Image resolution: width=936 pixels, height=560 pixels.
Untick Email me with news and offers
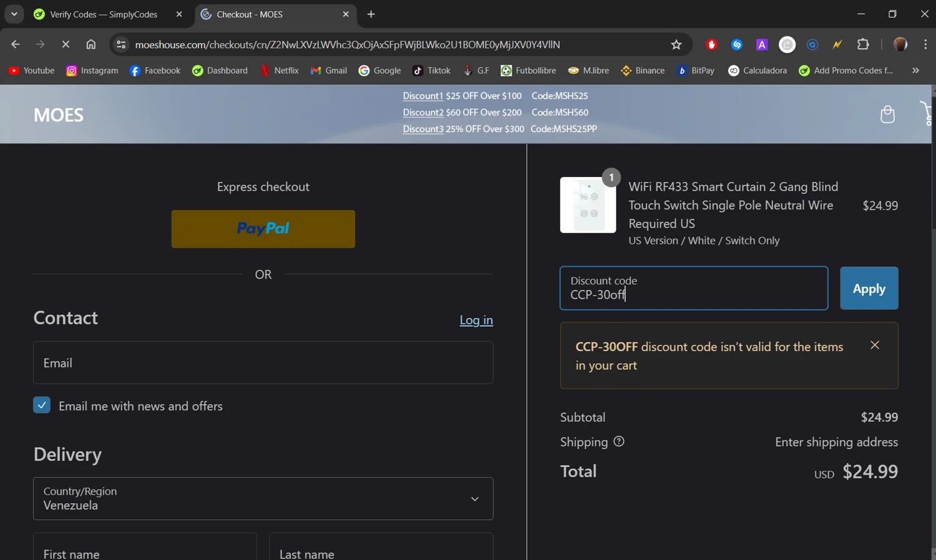point(42,405)
